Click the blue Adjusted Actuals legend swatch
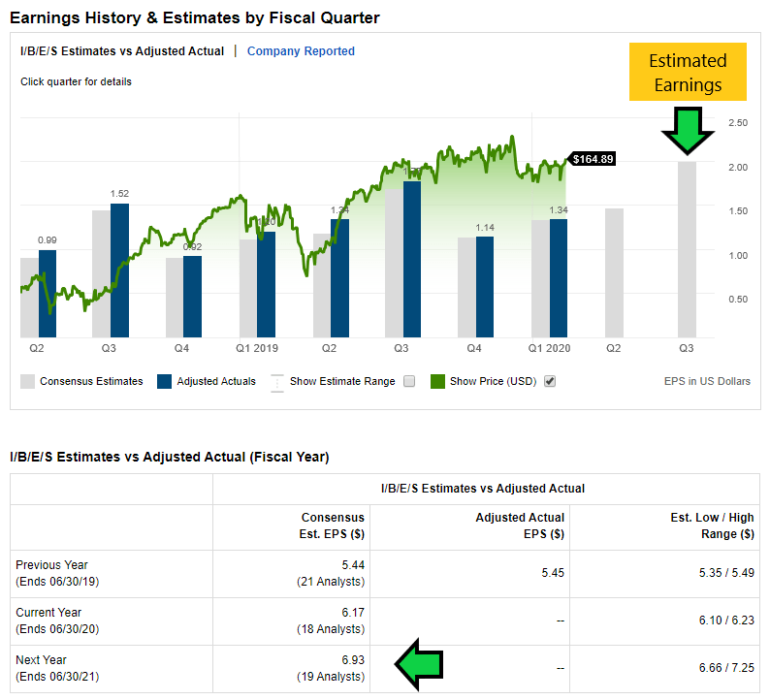Screen dimensions: 770x700 [x=164, y=381]
